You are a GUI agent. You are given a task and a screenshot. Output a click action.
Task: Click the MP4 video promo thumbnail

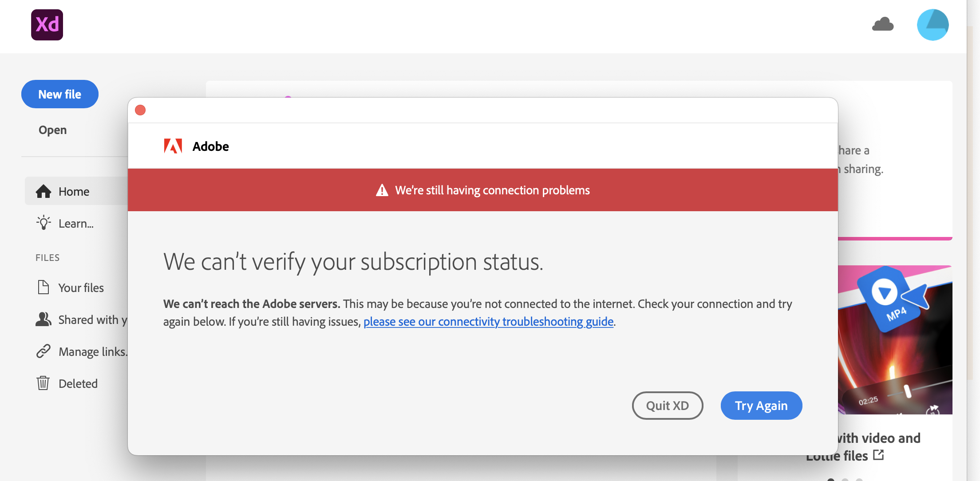[x=895, y=340]
